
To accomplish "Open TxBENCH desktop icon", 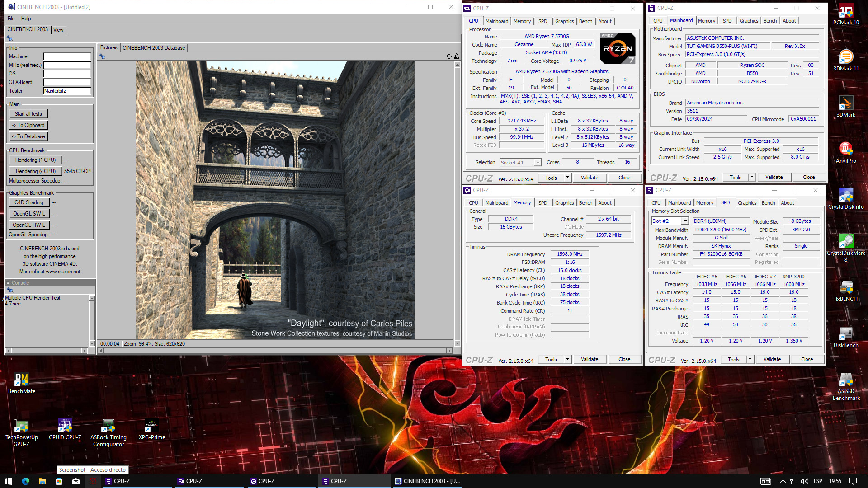I will (846, 291).
